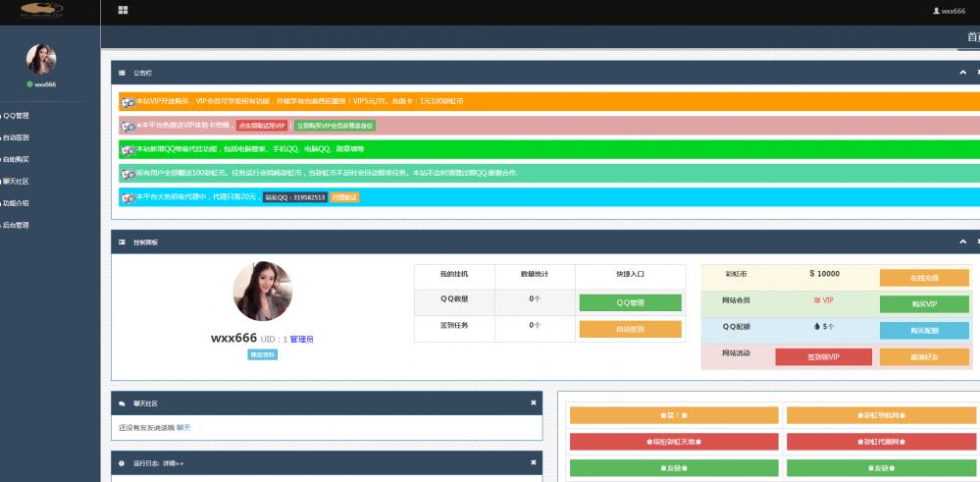Go to 自助购买 from the sidebar
The width and height of the screenshot is (980, 482).
coord(16,159)
